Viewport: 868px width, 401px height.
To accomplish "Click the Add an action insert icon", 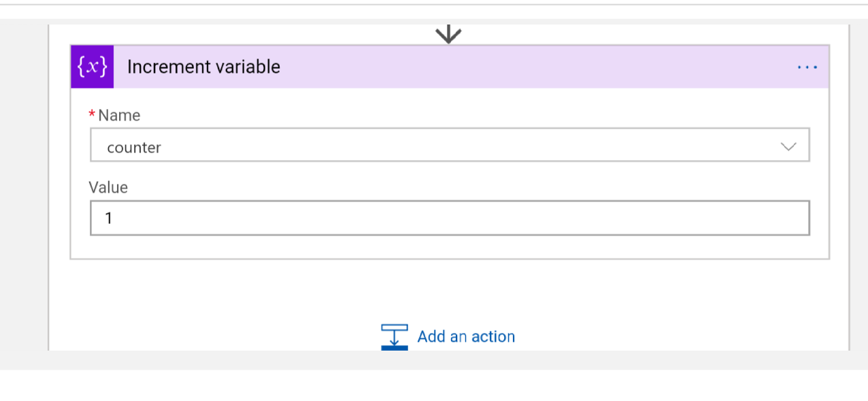I will point(394,336).
